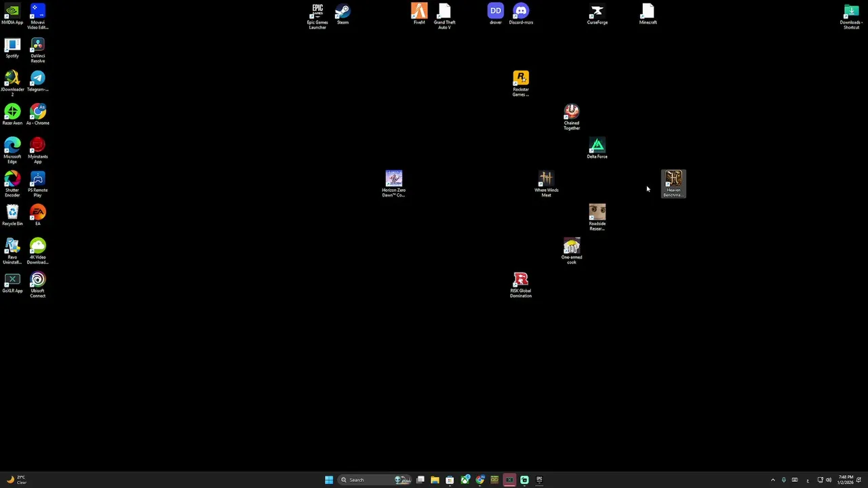Select the Myinstants App icon
868x488 pixels.
[38, 150]
